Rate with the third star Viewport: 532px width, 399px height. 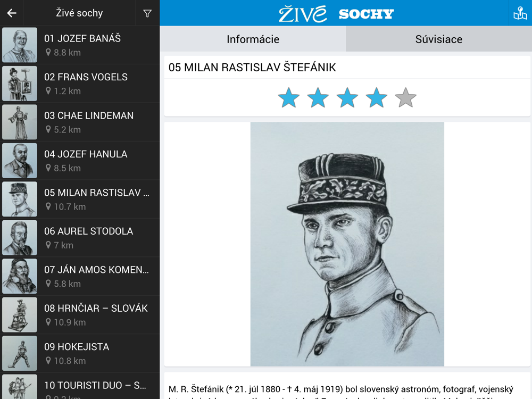pos(347,98)
